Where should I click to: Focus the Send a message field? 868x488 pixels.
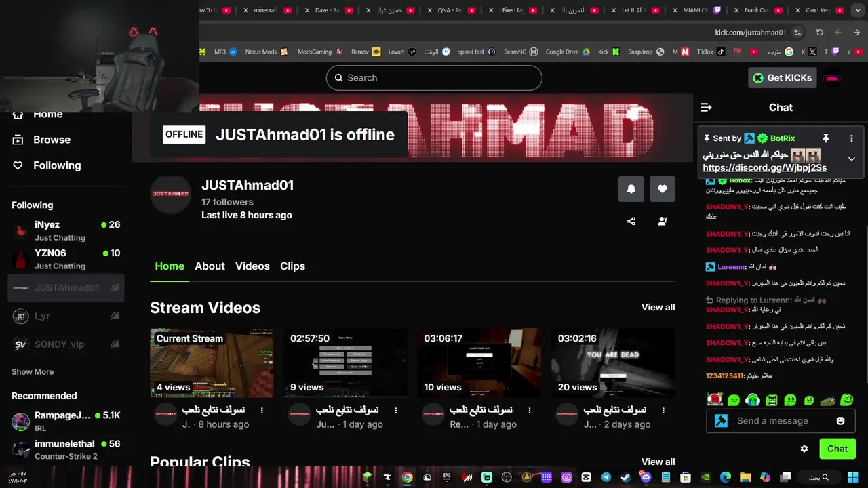click(780, 421)
